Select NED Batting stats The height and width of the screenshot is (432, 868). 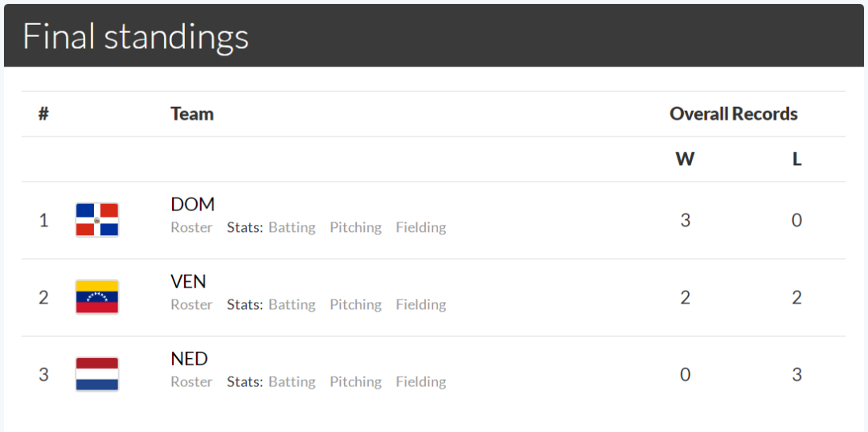coord(292,381)
